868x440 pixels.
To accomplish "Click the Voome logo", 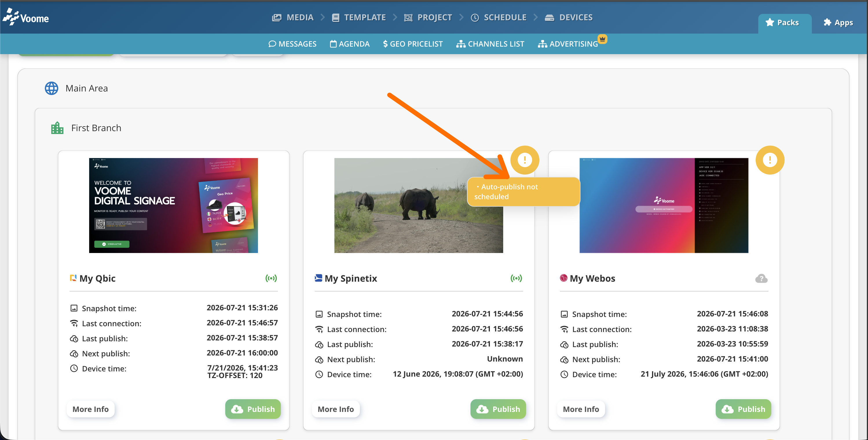I will click(x=25, y=17).
